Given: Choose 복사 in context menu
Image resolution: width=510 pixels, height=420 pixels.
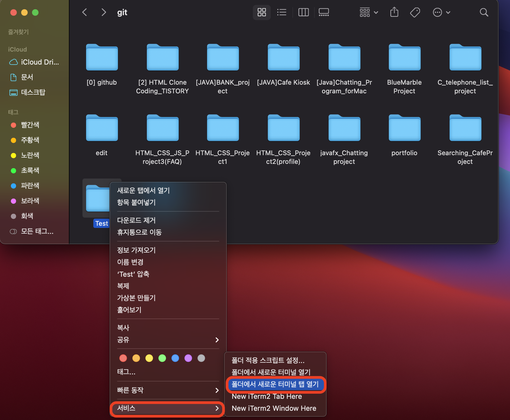Looking at the screenshot, I should [x=168, y=328].
